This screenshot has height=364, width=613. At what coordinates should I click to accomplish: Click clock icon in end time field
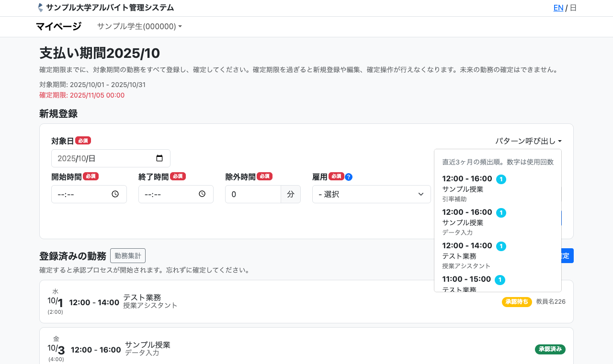(x=202, y=194)
